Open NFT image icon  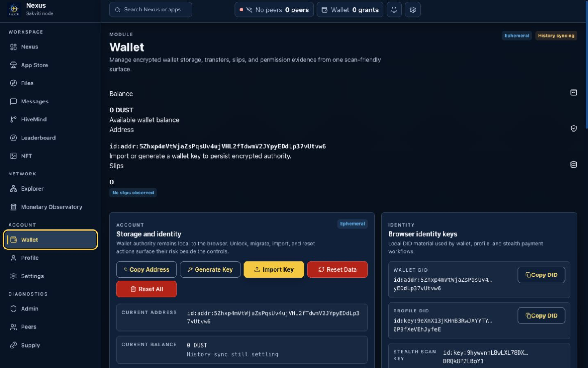click(x=13, y=156)
